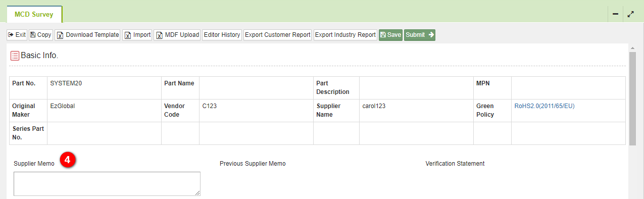Open the RoHS2.0(2011/65/EU) green policy link
This screenshot has height=199, width=644.
pyautogui.click(x=544, y=106)
